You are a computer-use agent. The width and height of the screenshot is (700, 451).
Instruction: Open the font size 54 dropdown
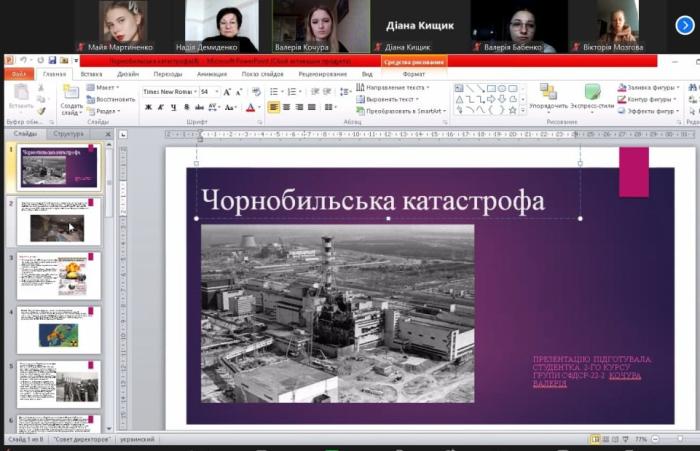point(217,92)
